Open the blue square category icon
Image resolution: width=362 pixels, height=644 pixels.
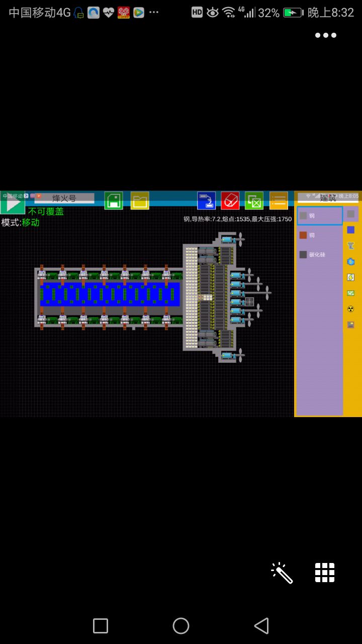point(351,230)
